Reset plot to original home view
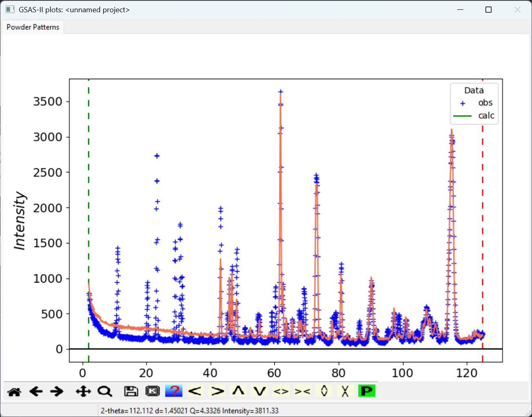Viewport: 532px width, 417px height. click(x=14, y=392)
